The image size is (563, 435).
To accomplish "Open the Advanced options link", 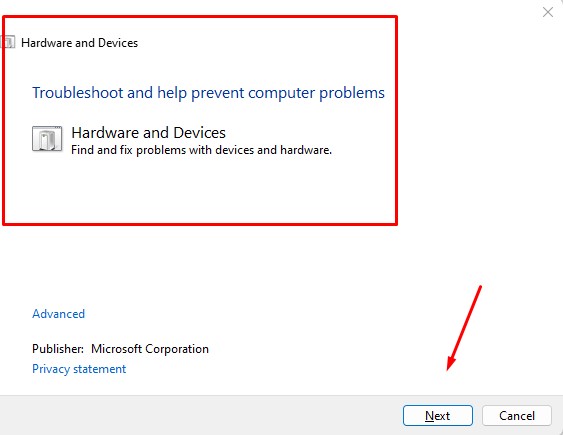I will point(59,314).
